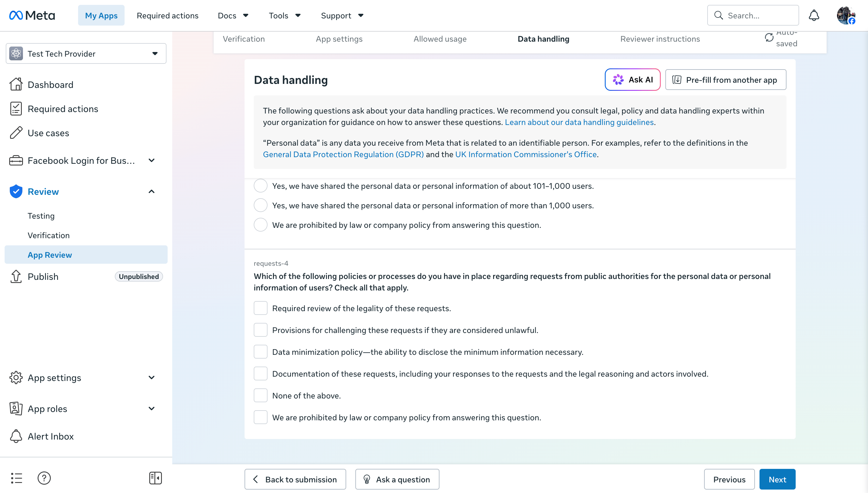Check 'None of the above' checkbox

pos(260,396)
